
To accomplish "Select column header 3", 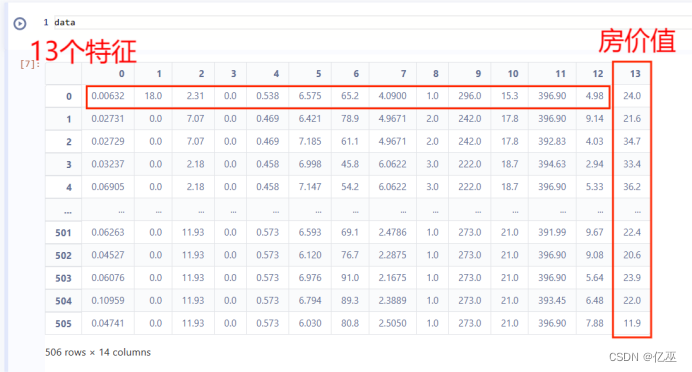I will coord(233,74).
